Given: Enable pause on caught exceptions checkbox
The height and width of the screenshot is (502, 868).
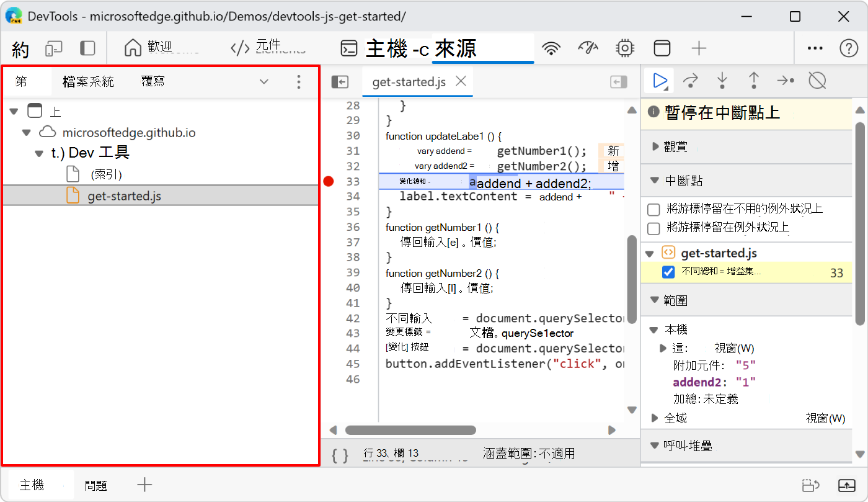Looking at the screenshot, I should [653, 228].
